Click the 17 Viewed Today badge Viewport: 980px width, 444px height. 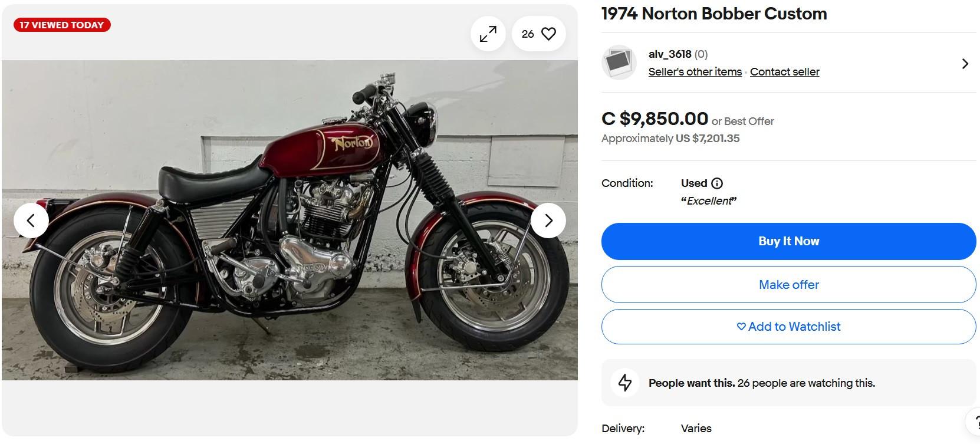[x=62, y=25]
